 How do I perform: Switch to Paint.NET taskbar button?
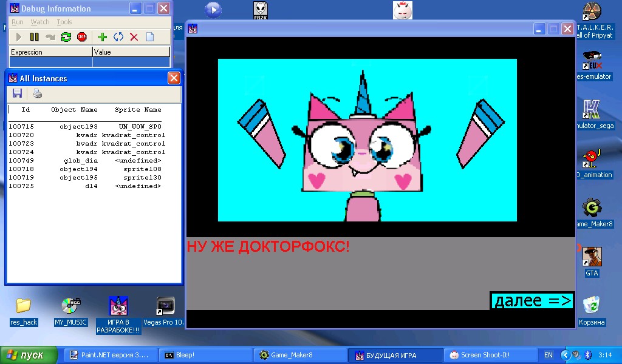pyautogui.click(x=110, y=356)
